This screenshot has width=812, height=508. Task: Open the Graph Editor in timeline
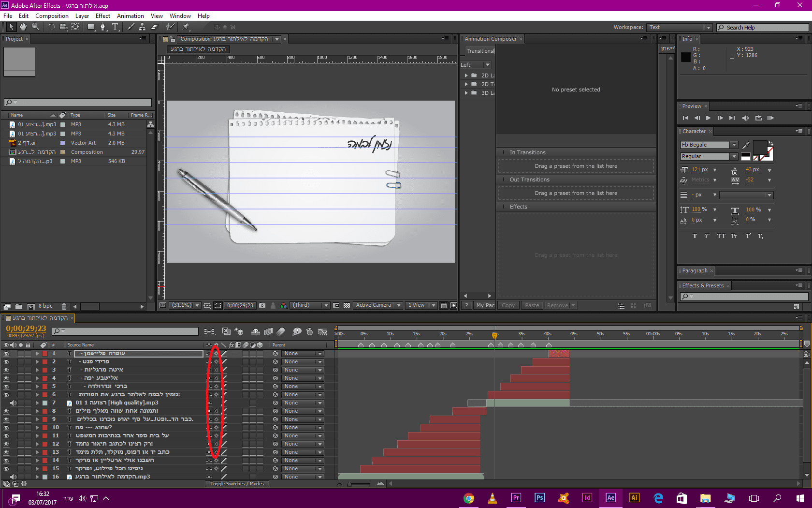(322, 331)
